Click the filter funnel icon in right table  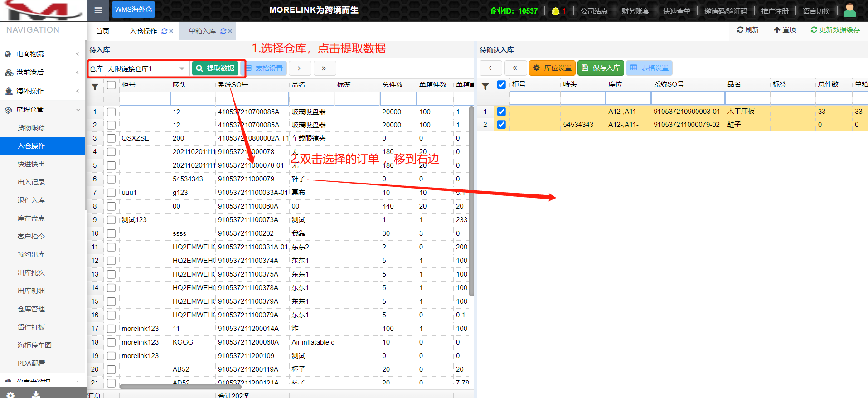point(485,86)
